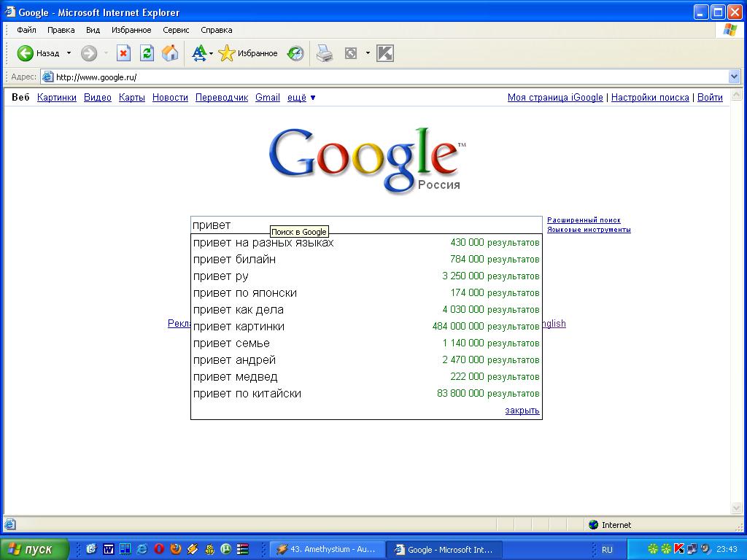
Task: Open 'Настройки поиска' link
Action: click(x=650, y=98)
